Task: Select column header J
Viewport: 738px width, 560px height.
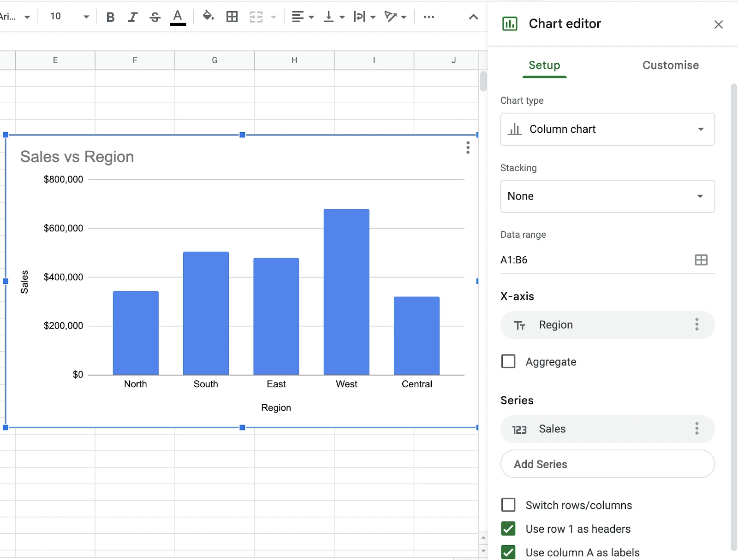Action: [x=446, y=60]
